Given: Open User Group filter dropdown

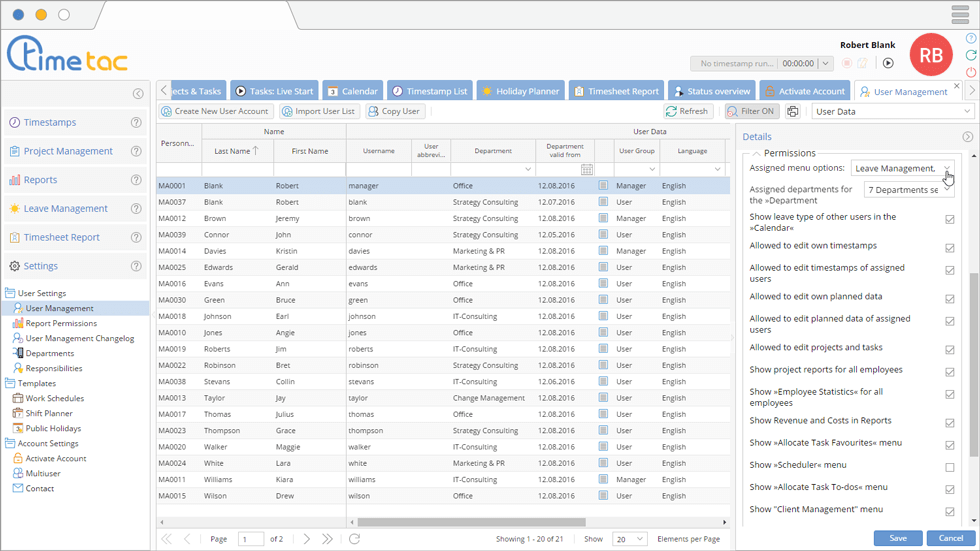Looking at the screenshot, I should point(652,169).
